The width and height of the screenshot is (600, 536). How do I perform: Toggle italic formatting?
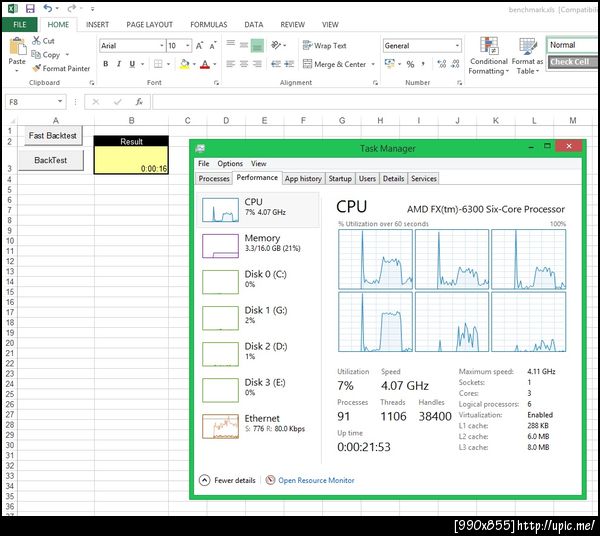click(119, 64)
